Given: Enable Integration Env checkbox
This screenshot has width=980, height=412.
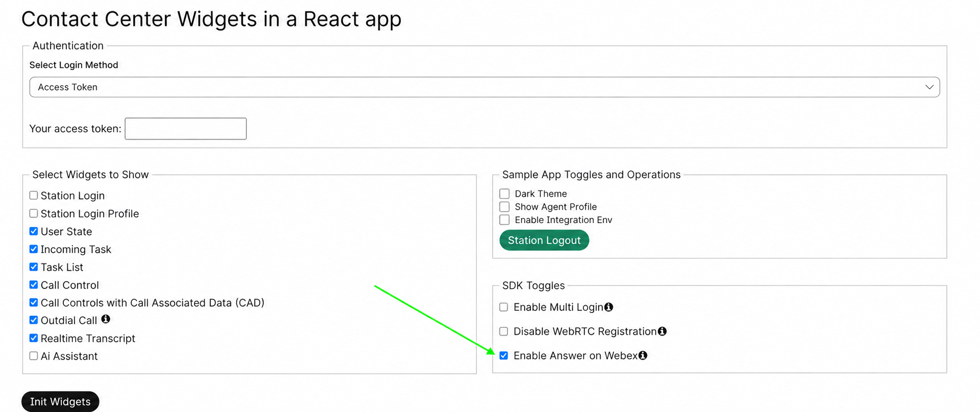Looking at the screenshot, I should [504, 220].
